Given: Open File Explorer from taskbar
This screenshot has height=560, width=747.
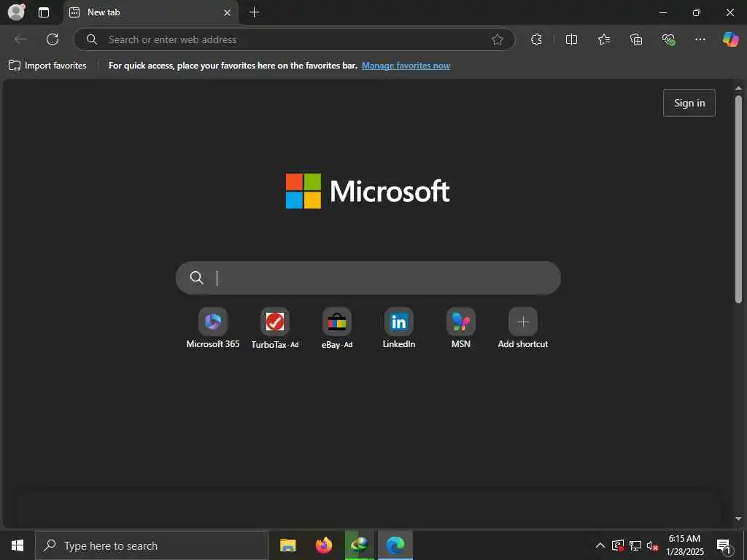Looking at the screenshot, I should pyautogui.click(x=287, y=545).
